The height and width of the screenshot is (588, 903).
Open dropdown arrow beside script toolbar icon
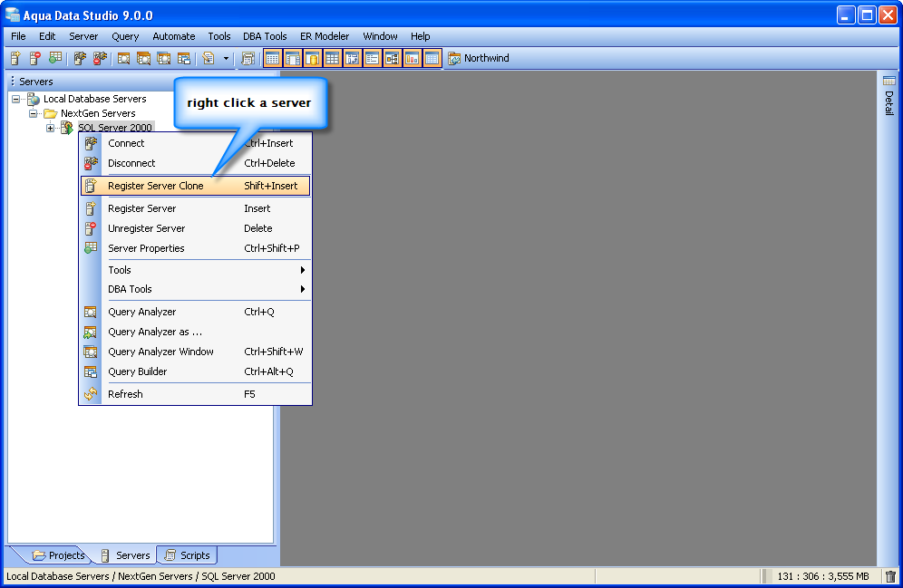point(226,58)
